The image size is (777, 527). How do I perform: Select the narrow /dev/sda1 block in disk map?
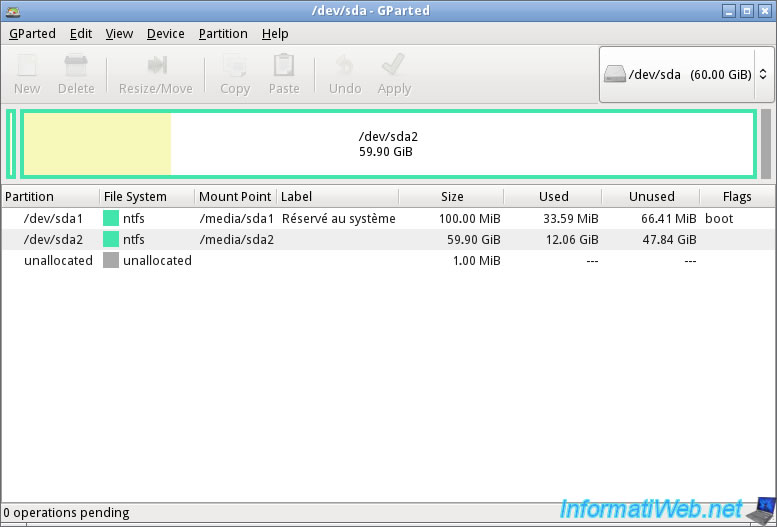pos(11,144)
